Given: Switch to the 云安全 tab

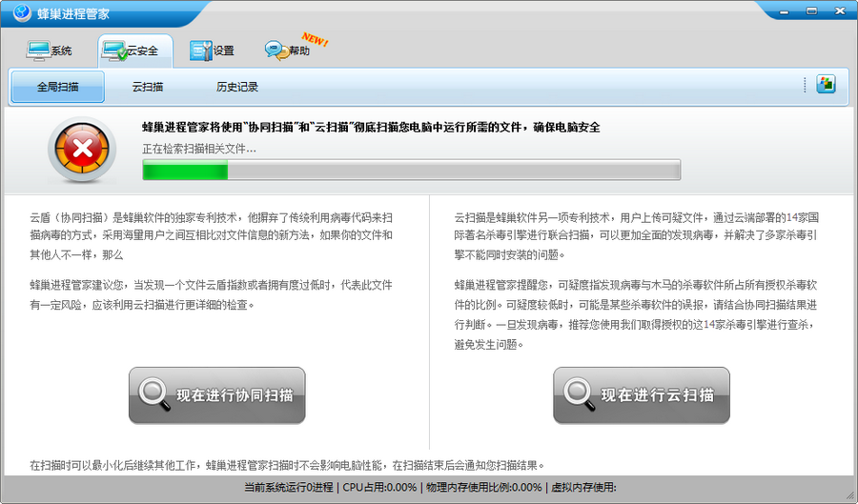Looking at the screenshot, I should click(135, 50).
